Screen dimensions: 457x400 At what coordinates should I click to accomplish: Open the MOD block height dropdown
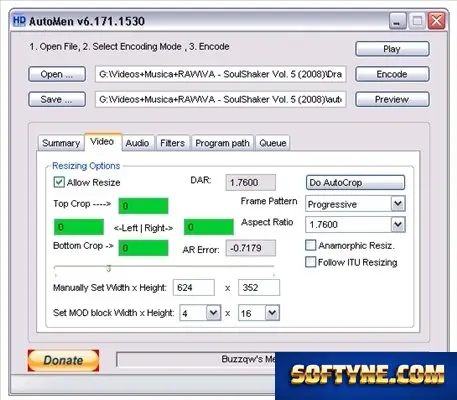coord(272,313)
